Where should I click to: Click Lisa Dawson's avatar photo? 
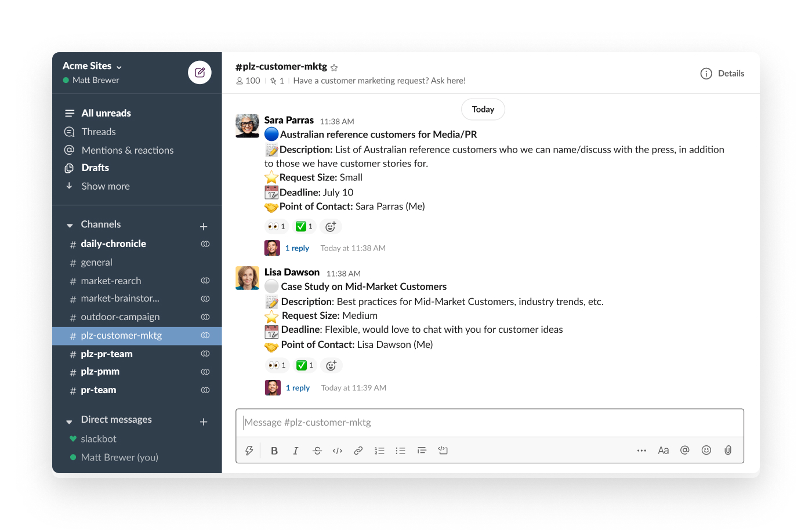[x=247, y=278]
